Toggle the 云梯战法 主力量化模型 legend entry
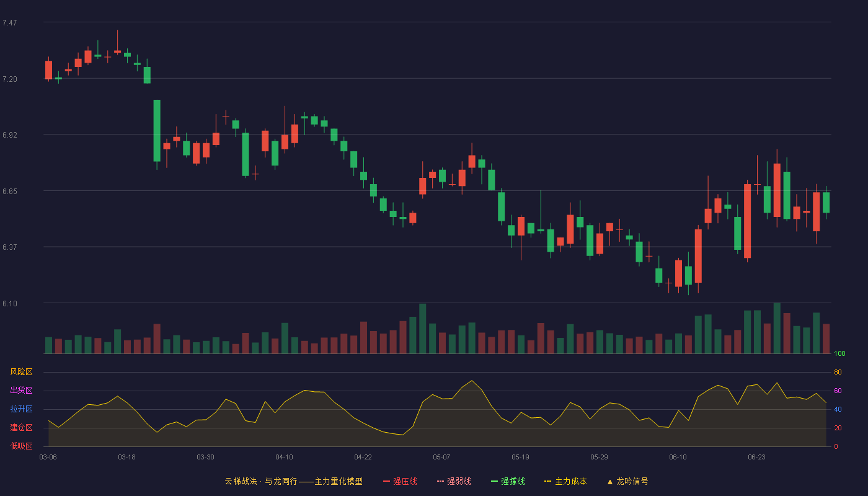 (293, 481)
